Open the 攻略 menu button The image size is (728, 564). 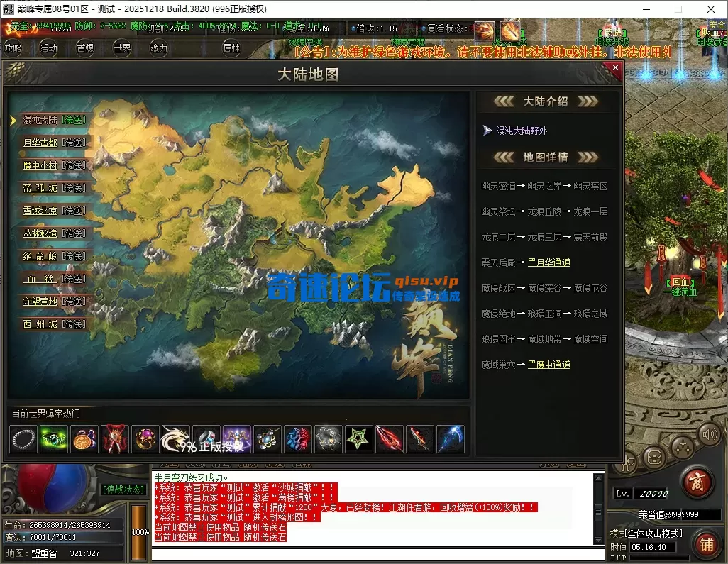pyautogui.click(x=13, y=48)
